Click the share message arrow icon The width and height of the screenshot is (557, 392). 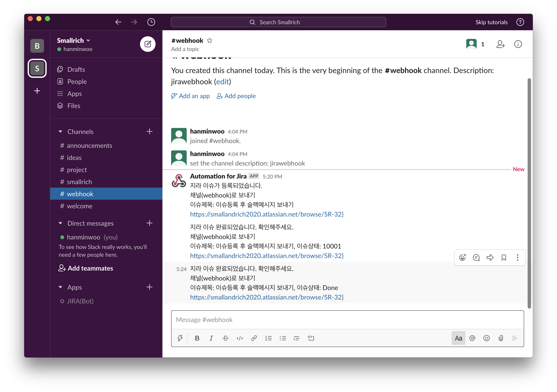[x=490, y=257]
